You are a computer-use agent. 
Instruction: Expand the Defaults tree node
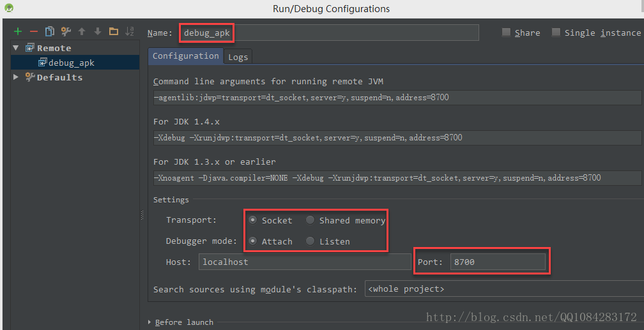pyautogui.click(x=16, y=77)
